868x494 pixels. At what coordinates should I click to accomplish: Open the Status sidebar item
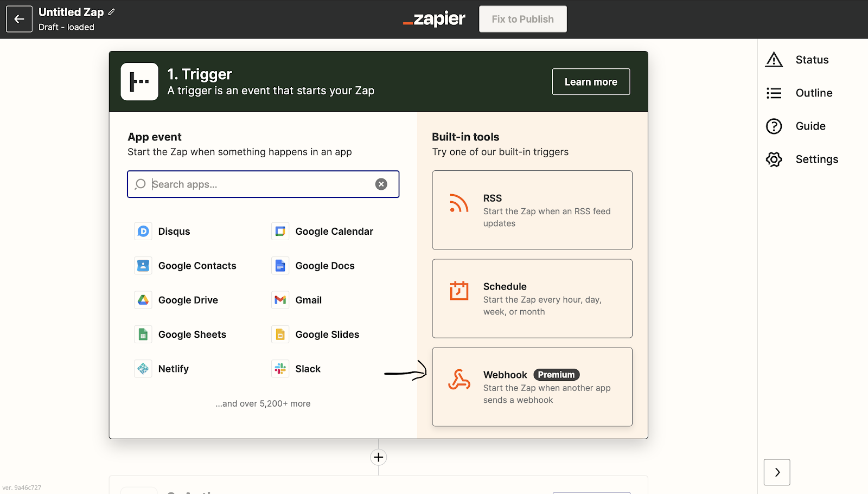[802, 60]
